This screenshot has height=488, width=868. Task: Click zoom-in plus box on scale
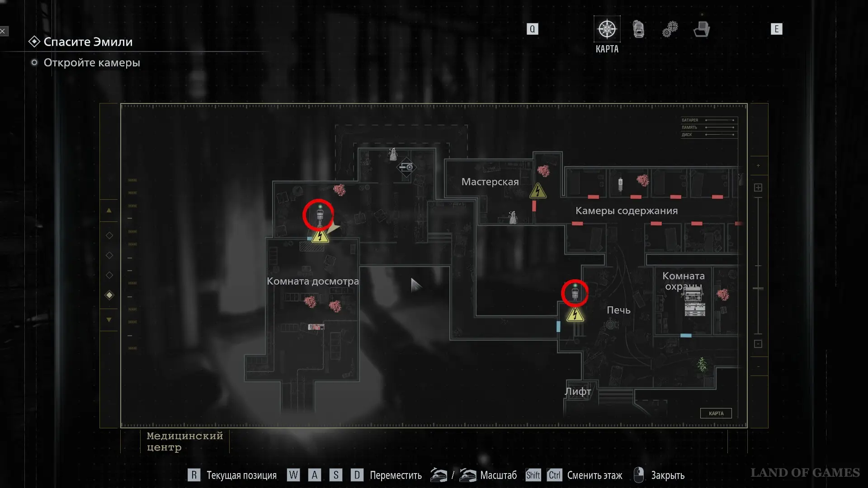coord(758,188)
